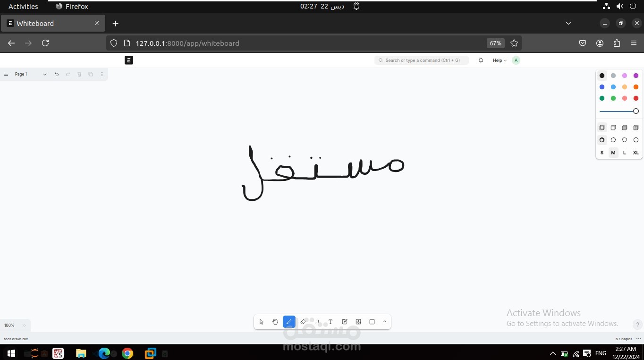Open the sticky note tool
Image resolution: width=644 pixels, height=360 pixels.
(344, 322)
